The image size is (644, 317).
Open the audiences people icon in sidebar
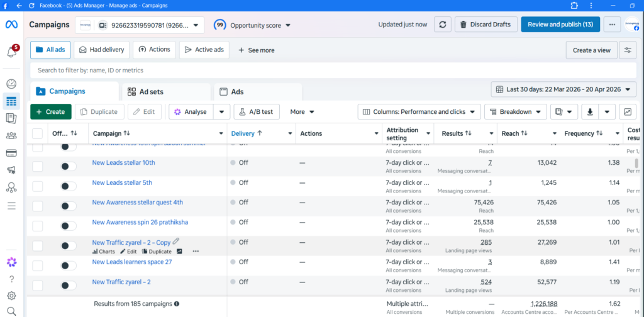(x=11, y=135)
